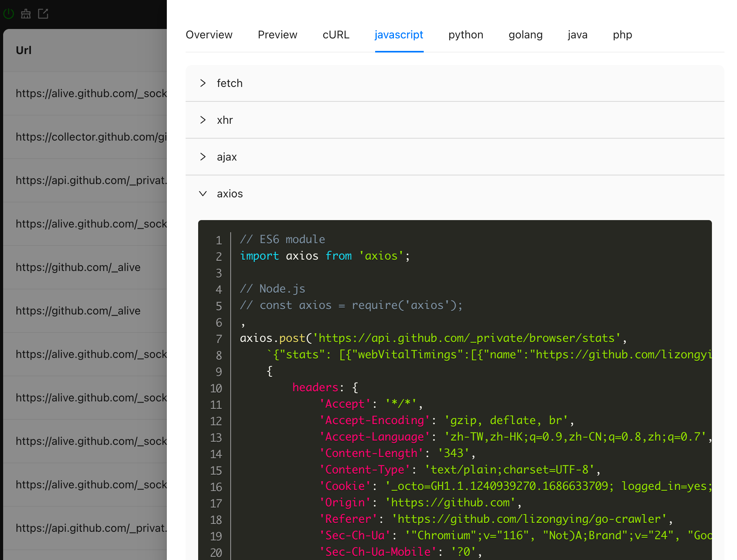The width and height of the screenshot is (737, 560).
Task: Switch to the Overview tab
Action: click(x=209, y=35)
